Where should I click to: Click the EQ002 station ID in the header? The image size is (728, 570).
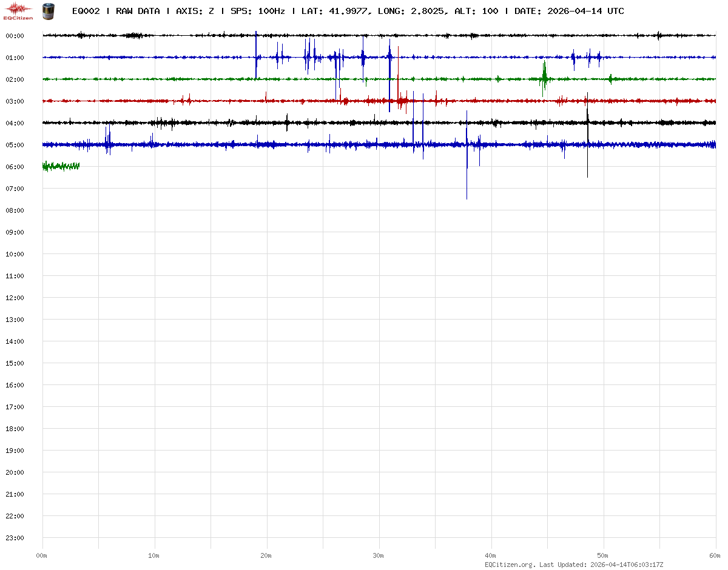(86, 12)
